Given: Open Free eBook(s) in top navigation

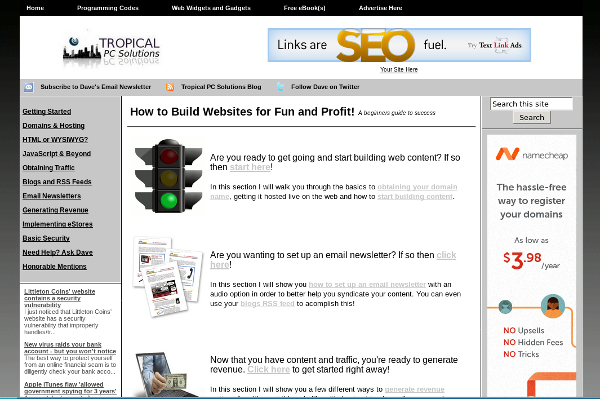Looking at the screenshot, I should 305,8.
